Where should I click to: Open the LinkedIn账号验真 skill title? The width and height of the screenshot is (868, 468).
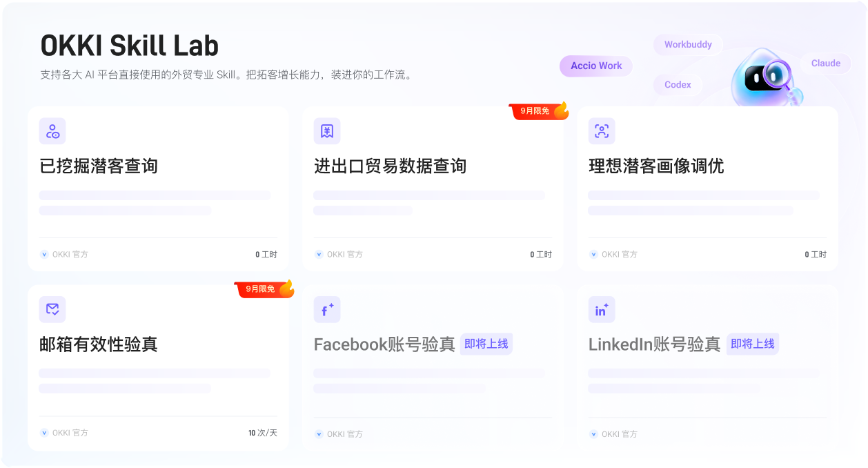[x=654, y=344]
